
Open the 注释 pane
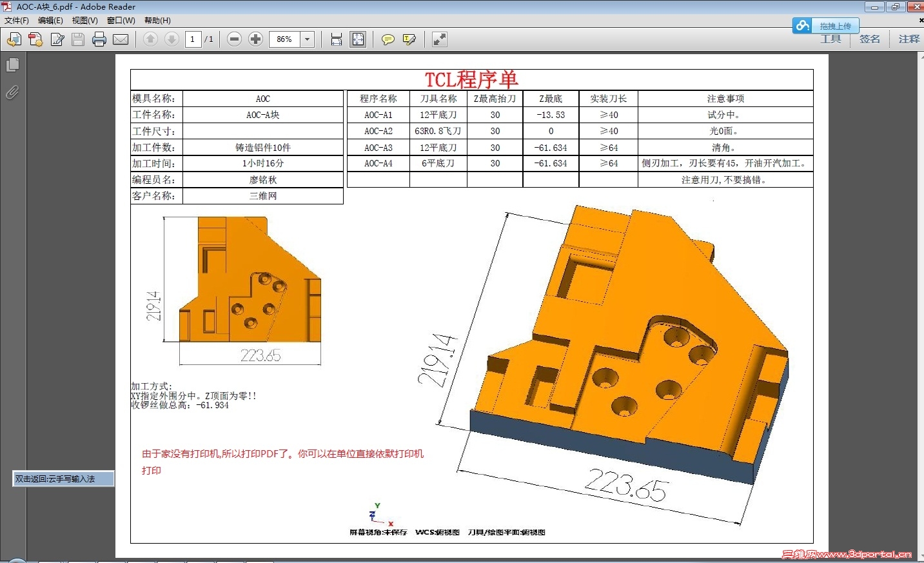tap(909, 39)
